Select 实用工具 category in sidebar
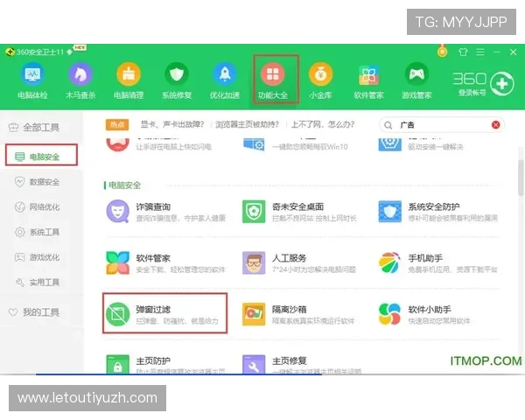This screenshot has width=525, height=420. point(37,283)
